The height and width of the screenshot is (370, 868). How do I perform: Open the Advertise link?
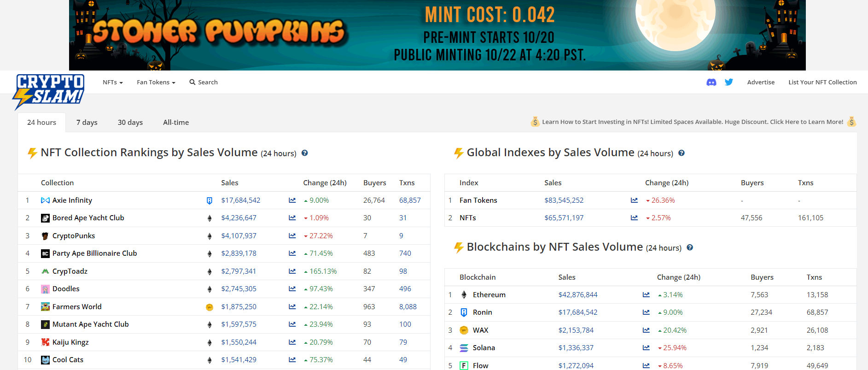[761, 82]
